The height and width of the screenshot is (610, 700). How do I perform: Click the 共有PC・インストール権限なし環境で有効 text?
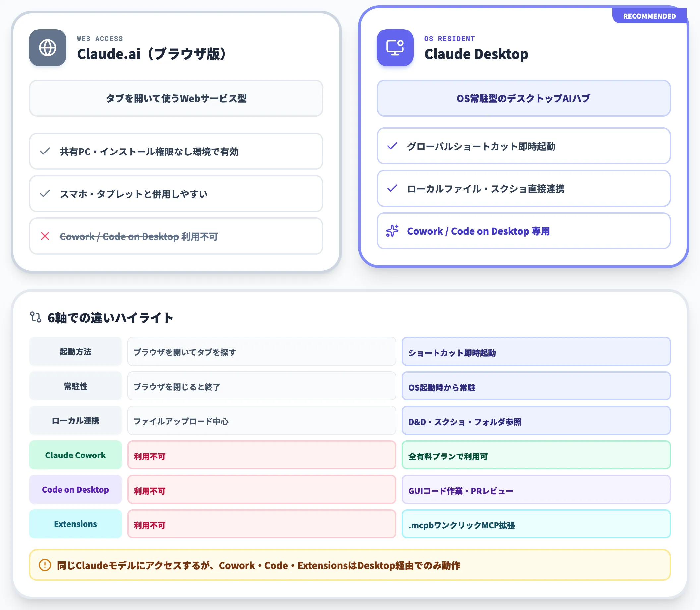[x=149, y=152]
